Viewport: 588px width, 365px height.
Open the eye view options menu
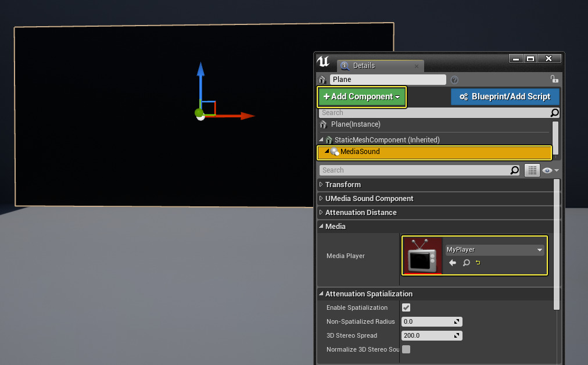[x=550, y=170]
